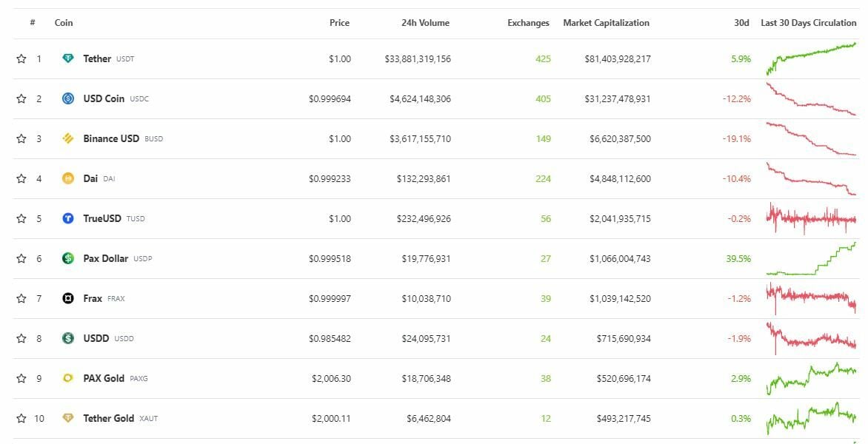Sort table by Price column header

pos(339,23)
